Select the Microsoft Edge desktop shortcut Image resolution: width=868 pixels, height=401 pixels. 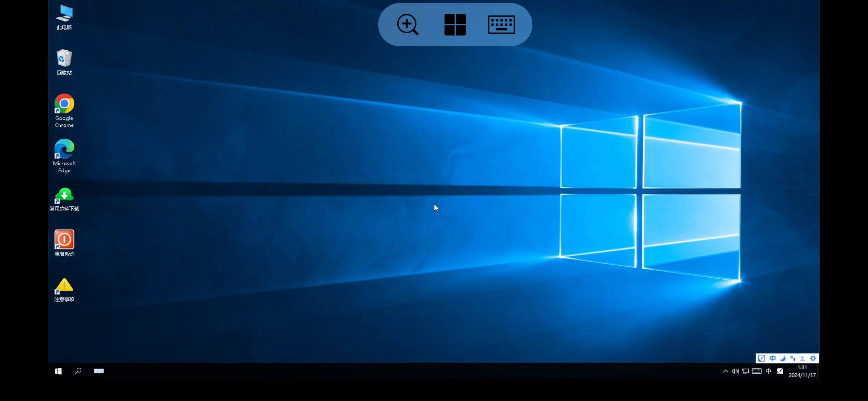coord(64,156)
